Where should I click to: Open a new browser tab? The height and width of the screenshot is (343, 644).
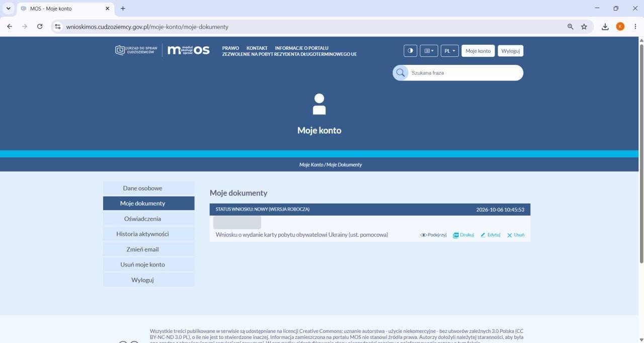123,9
